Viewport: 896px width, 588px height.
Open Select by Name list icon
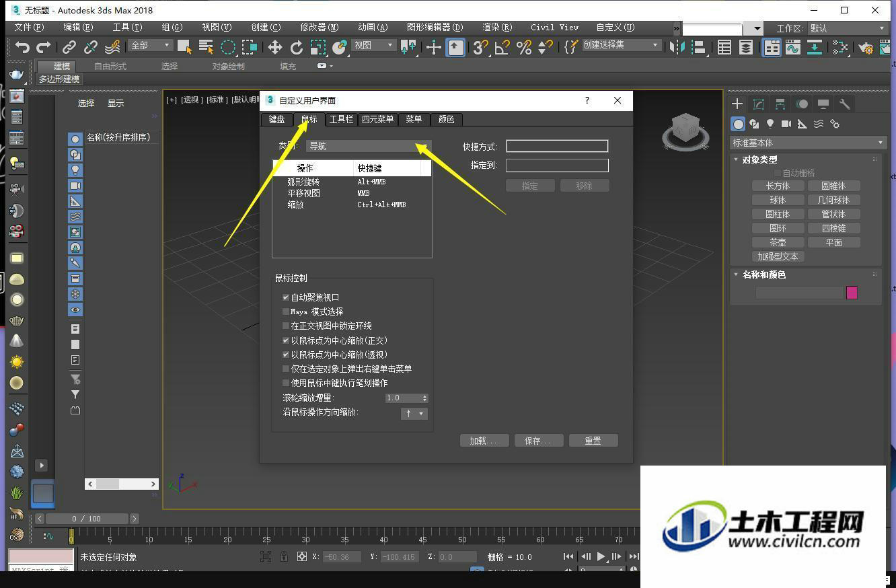click(x=206, y=47)
